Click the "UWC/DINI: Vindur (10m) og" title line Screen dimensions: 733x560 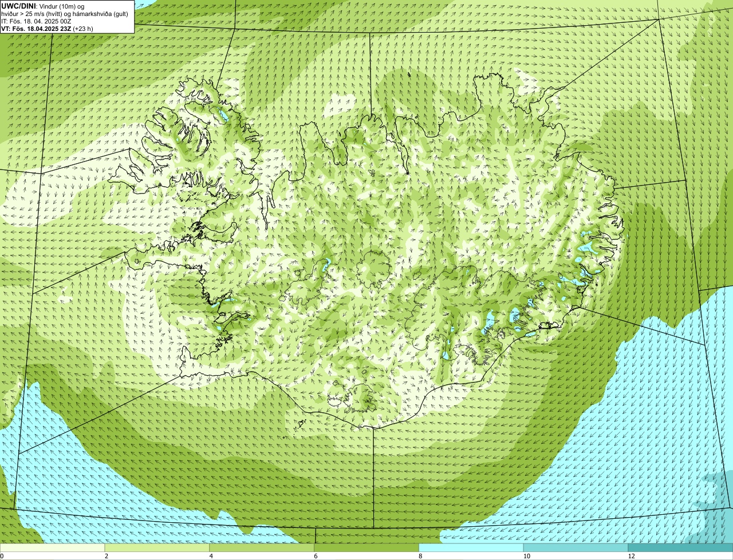(x=43, y=6)
